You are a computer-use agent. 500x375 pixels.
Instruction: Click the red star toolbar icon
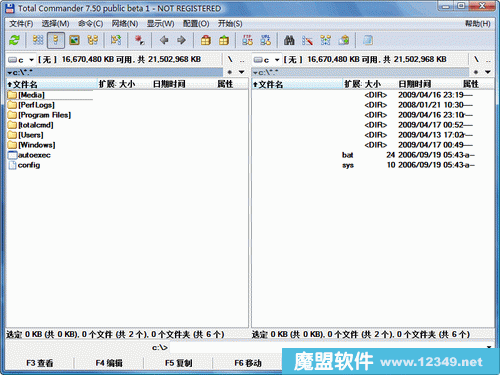(139, 40)
